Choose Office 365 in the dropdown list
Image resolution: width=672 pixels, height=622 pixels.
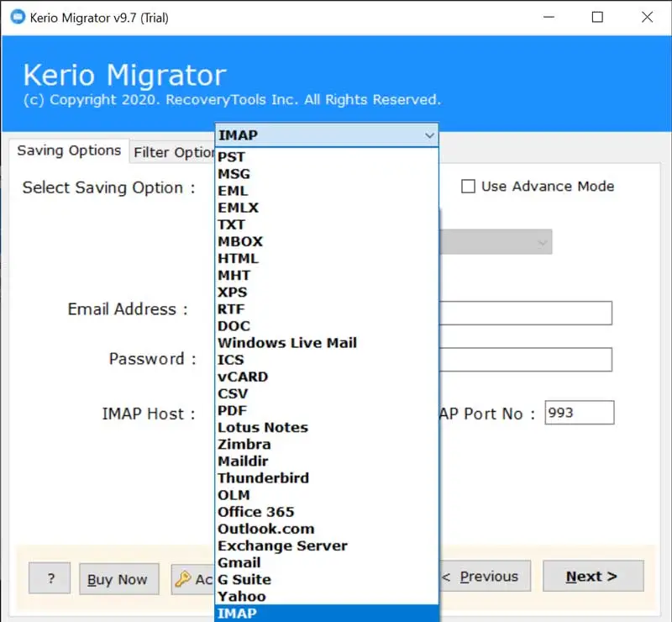point(255,512)
